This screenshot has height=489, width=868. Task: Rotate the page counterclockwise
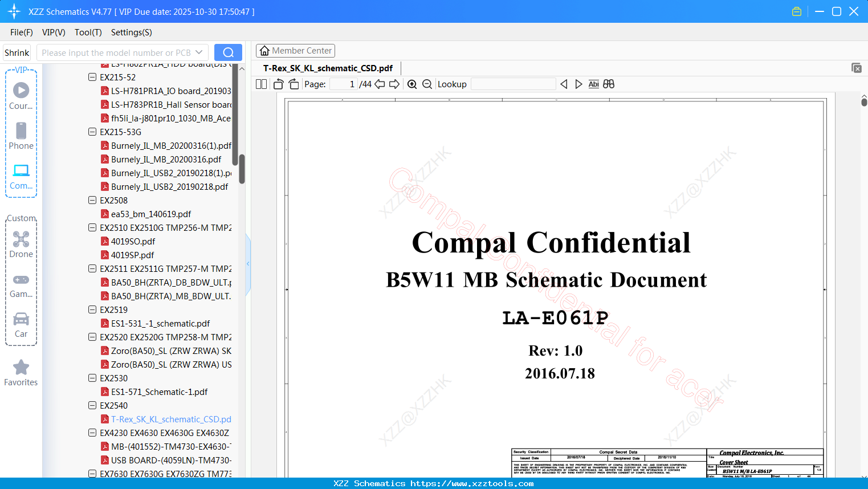[x=278, y=84]
